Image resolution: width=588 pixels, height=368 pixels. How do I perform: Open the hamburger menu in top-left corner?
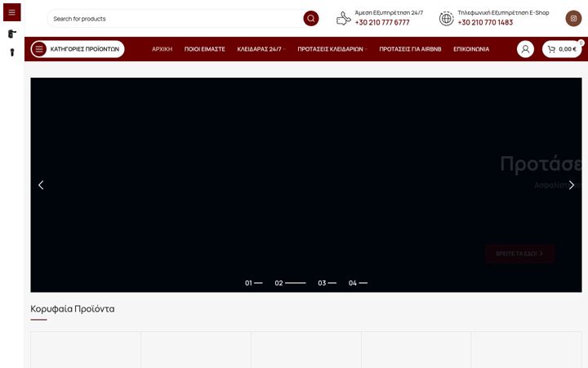[11, 12]
